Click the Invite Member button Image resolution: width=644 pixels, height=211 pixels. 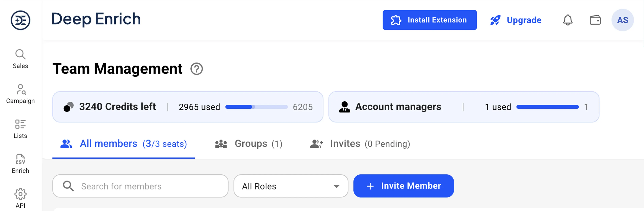click(x=403, y=186)
